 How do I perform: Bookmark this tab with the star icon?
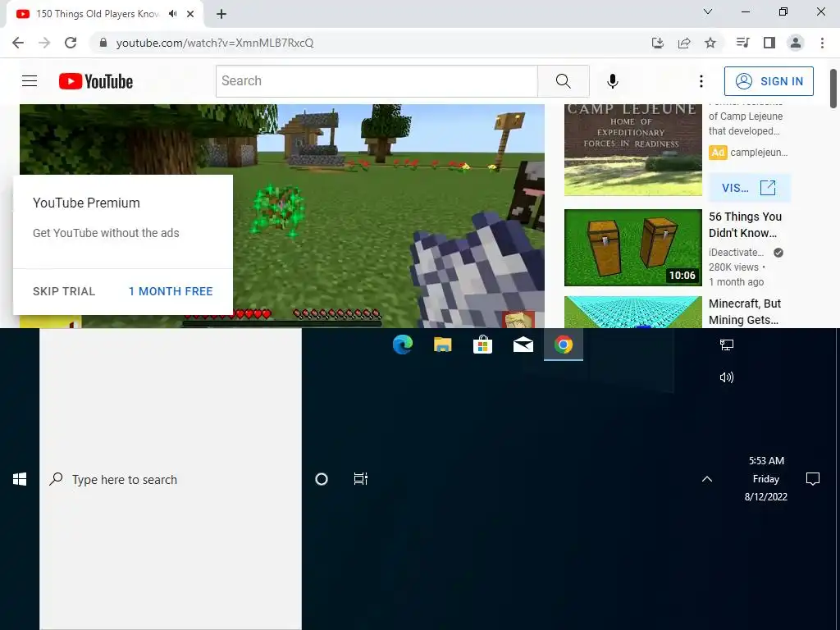[x=710, y=43]
